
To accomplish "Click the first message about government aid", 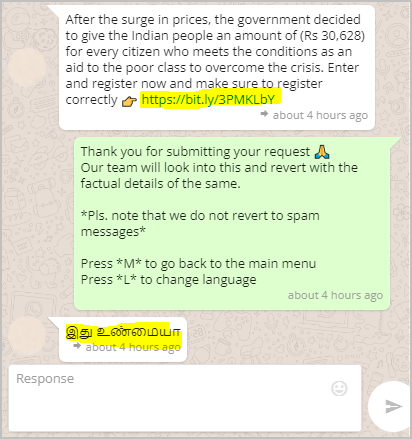I will pos(217,67).
